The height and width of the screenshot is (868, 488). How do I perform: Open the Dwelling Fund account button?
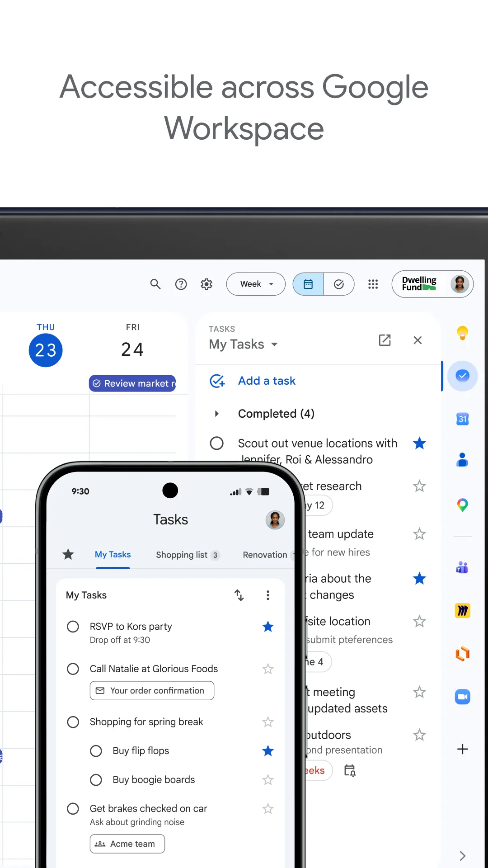[432, 284]
